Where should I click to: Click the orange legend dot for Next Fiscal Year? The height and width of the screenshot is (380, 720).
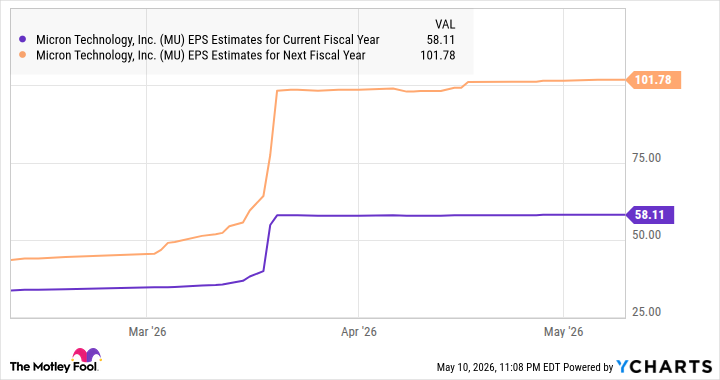point(22,55)
